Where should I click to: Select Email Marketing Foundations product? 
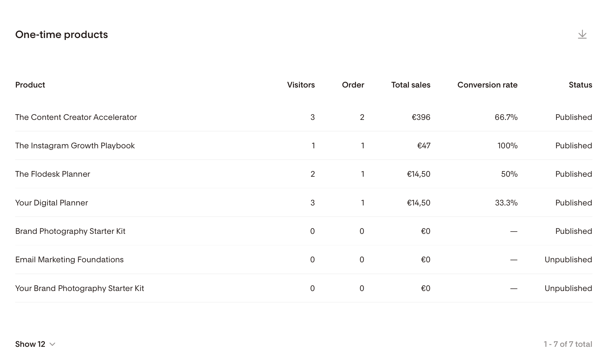69,260
